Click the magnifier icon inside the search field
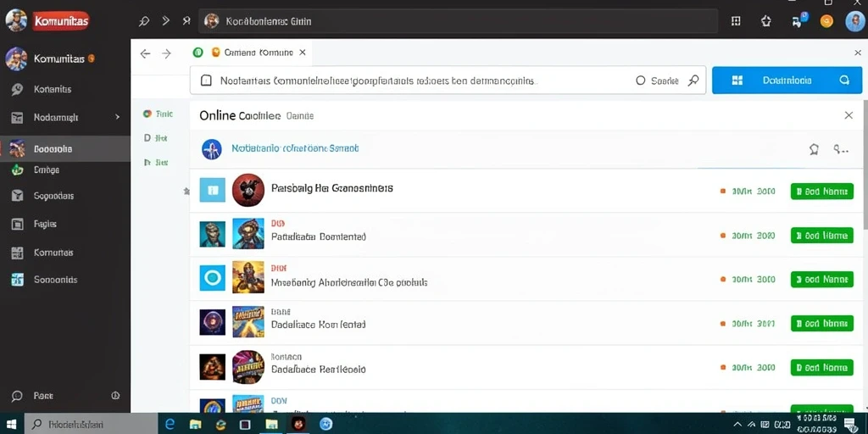 [693, 81]
